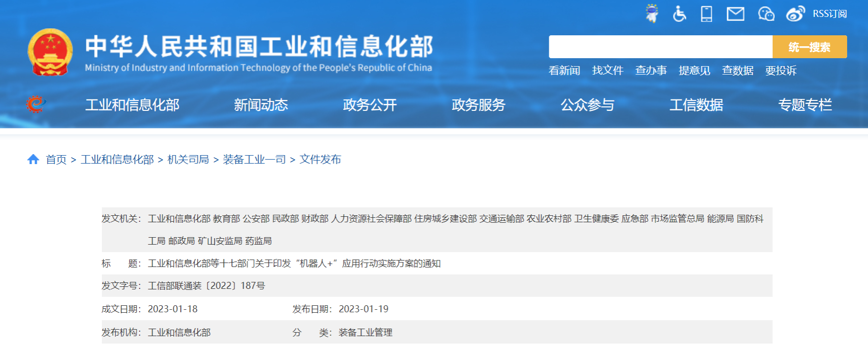The height and width of the screenshot is (356, 868).
Task: Navigate to 装备工业一司 breadcrumb link
Action: click(x=254, y=159)
